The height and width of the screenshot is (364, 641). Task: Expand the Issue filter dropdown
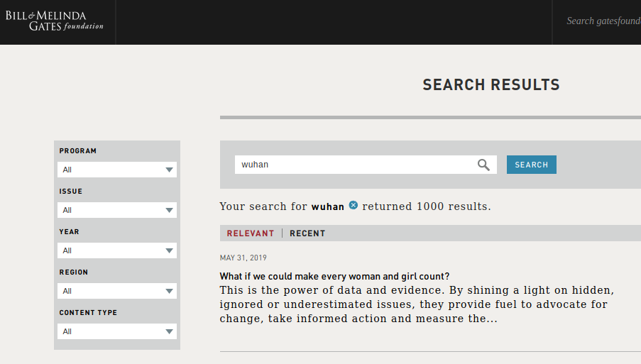click(117, 210)
